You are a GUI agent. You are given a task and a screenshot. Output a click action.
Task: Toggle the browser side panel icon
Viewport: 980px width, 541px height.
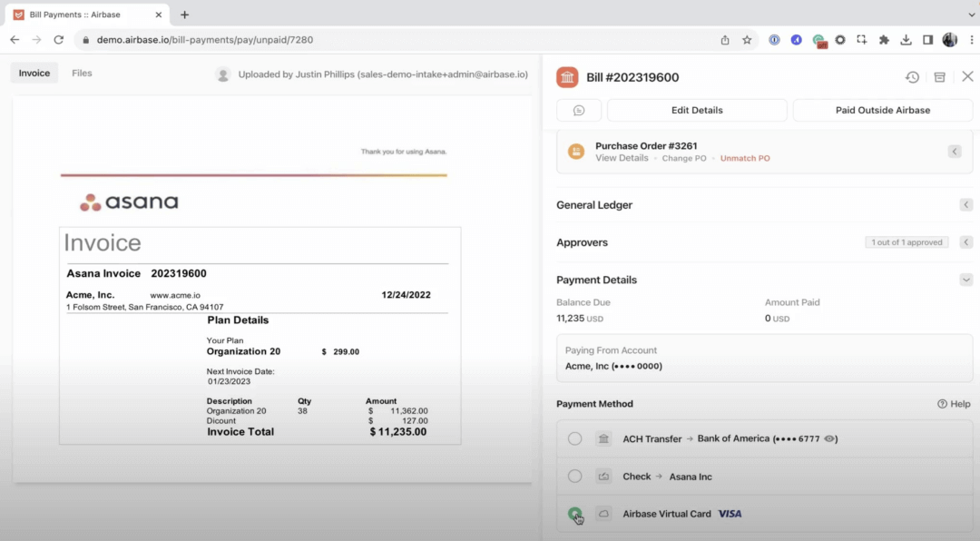click(x=927, y=39)
